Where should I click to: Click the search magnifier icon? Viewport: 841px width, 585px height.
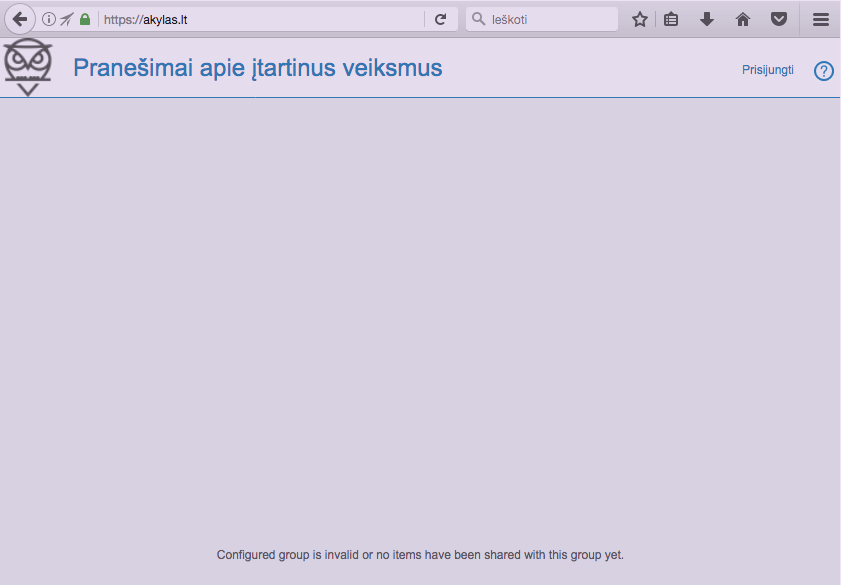(x=478, y=19)
